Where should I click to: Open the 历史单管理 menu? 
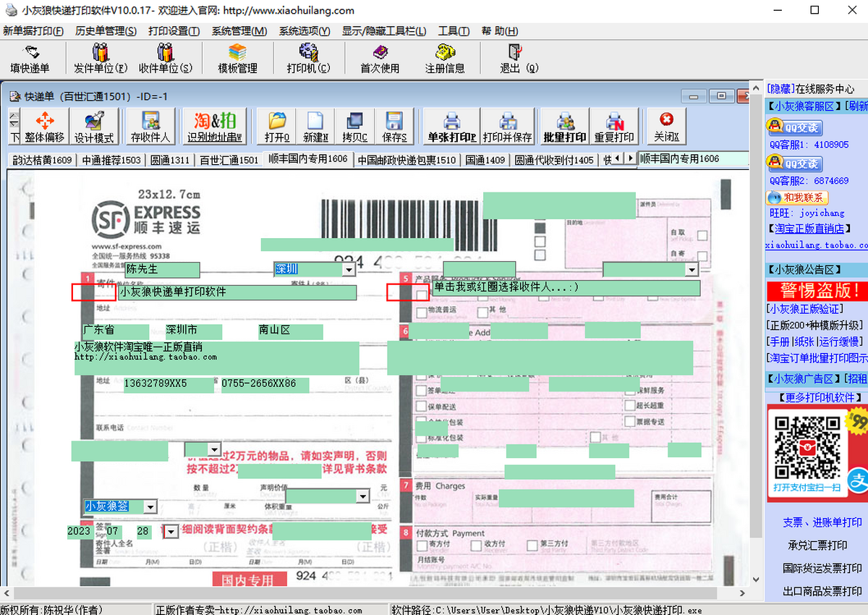[106, 31]
